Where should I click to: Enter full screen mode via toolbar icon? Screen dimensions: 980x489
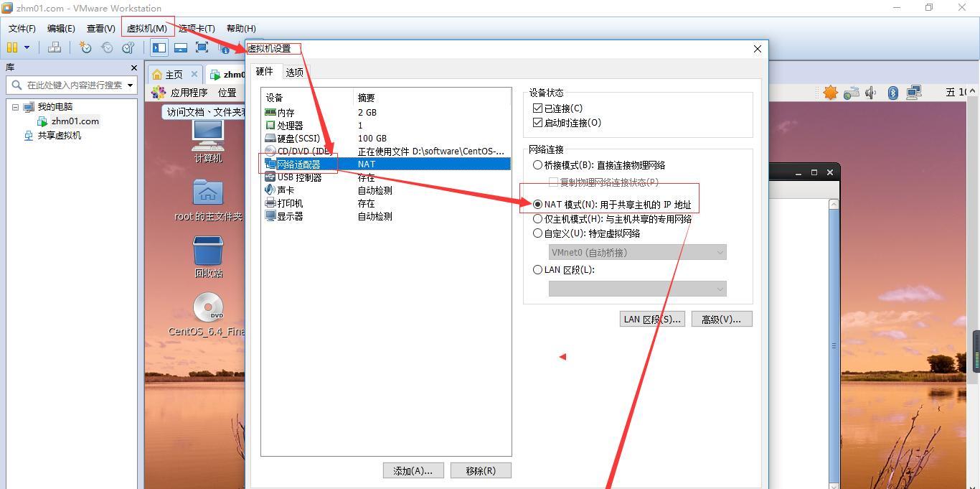[x=202, y=47]
